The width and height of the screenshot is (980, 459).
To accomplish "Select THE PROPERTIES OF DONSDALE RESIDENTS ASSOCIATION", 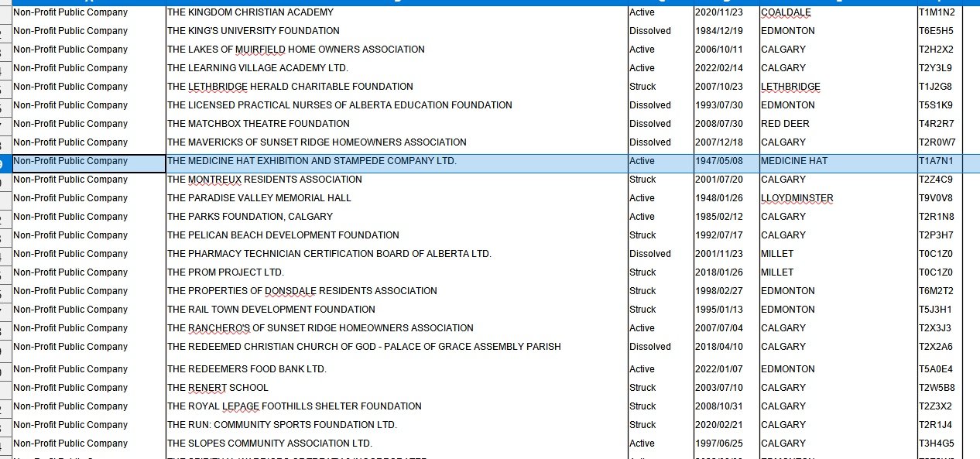I will coord(396,291).
